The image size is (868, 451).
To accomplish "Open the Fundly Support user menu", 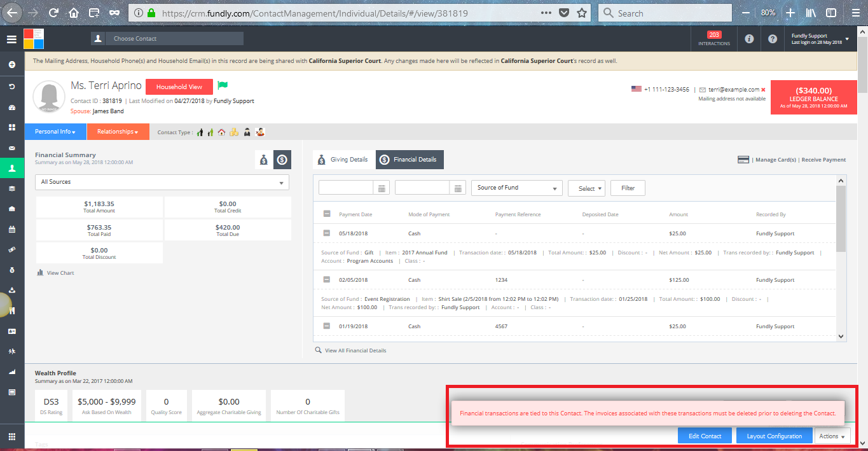I will pos(820,39).
